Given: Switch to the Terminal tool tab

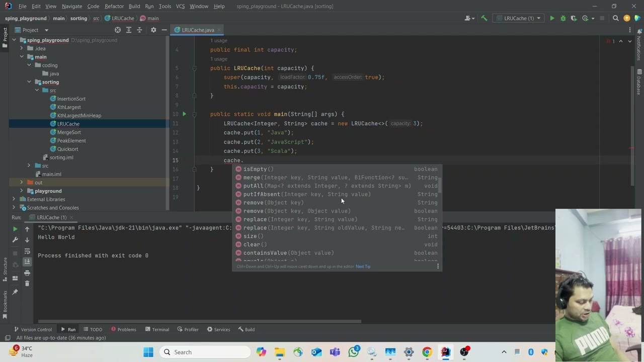Looking at the screenshot, I should click(156, 330).
